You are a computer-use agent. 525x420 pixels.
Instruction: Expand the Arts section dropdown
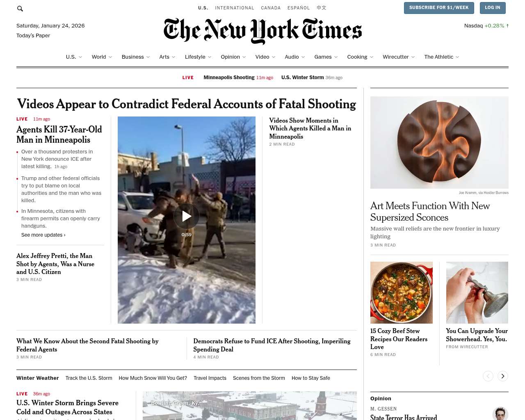[167, 57]
